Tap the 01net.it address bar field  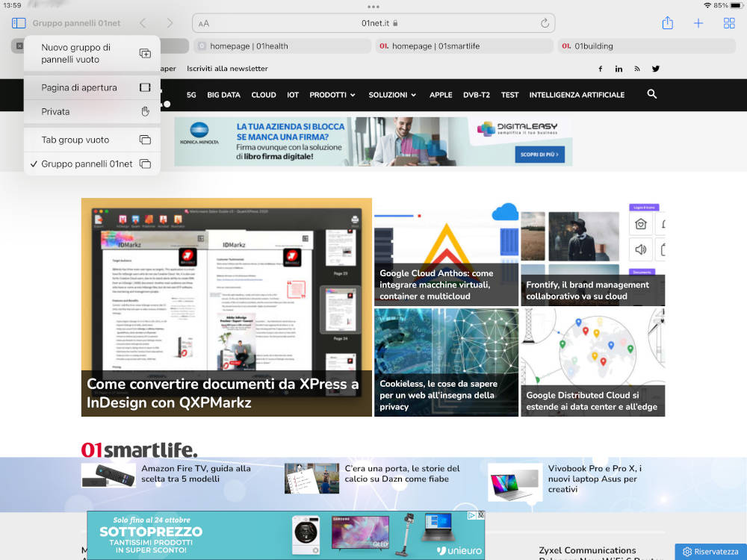click(x=373, y=23)
